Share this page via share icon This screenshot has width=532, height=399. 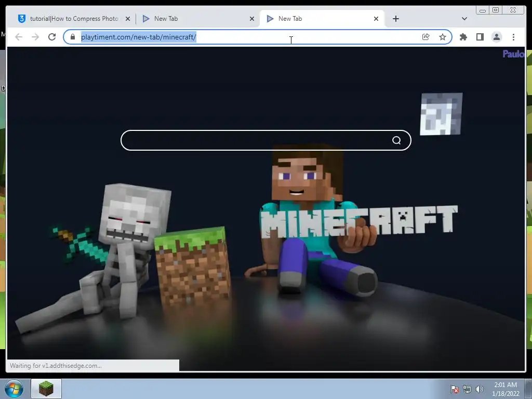pyautogui.click(x=426, y=37)
